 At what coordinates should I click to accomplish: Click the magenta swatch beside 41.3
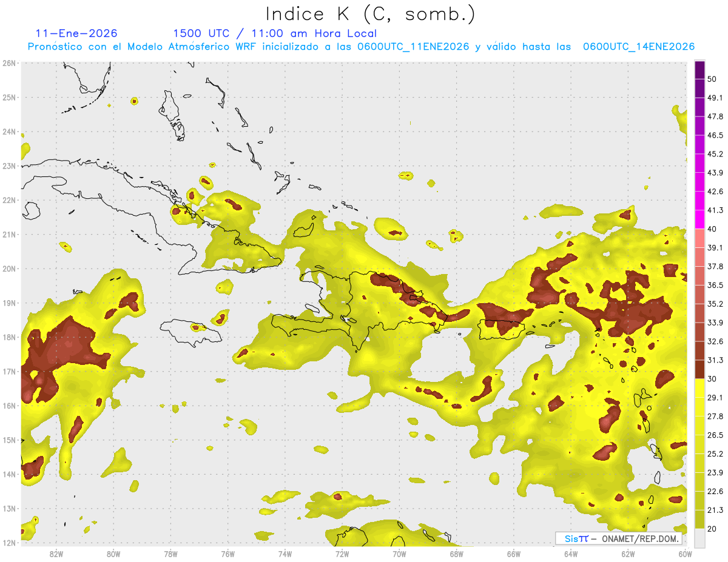tap(699, 219)
